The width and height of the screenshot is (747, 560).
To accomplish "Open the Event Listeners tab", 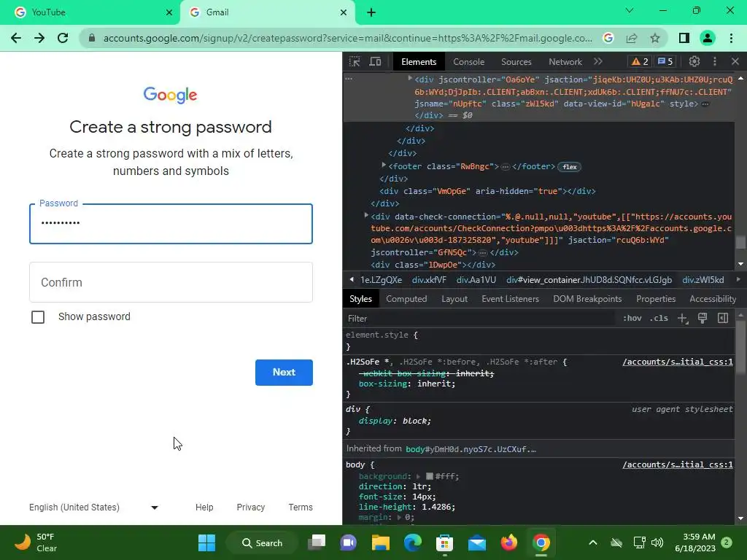I will (x=510, y=299).
